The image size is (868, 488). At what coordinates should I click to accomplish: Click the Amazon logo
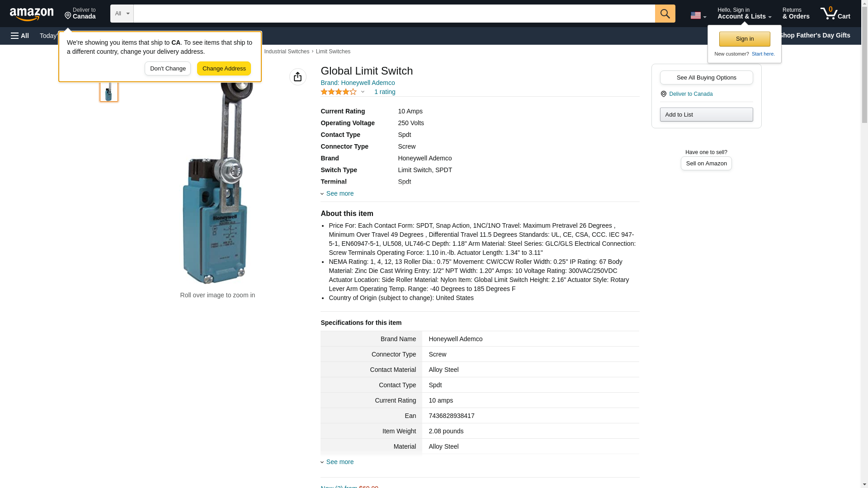(32, 14)
